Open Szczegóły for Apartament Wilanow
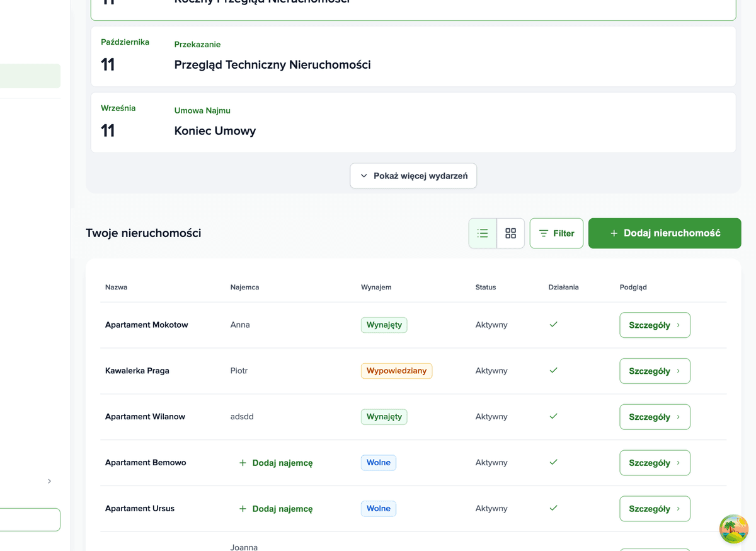756x551 pixels. (655, 417)
